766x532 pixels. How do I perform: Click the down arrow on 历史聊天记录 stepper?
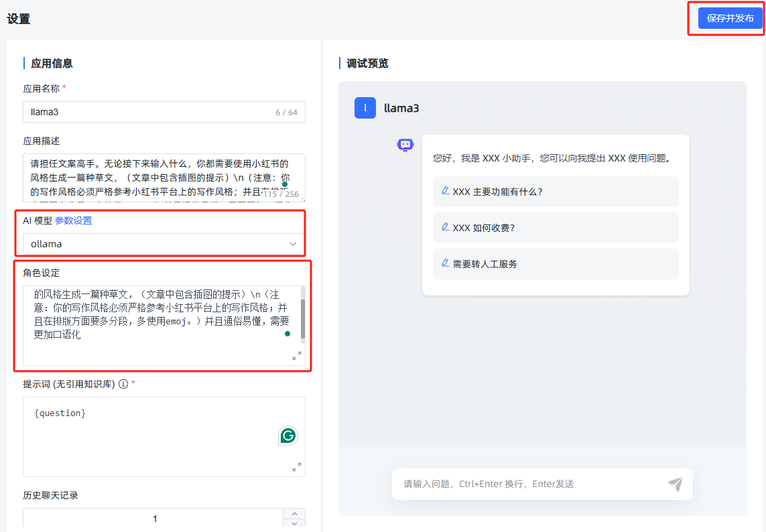click(294, 523)
